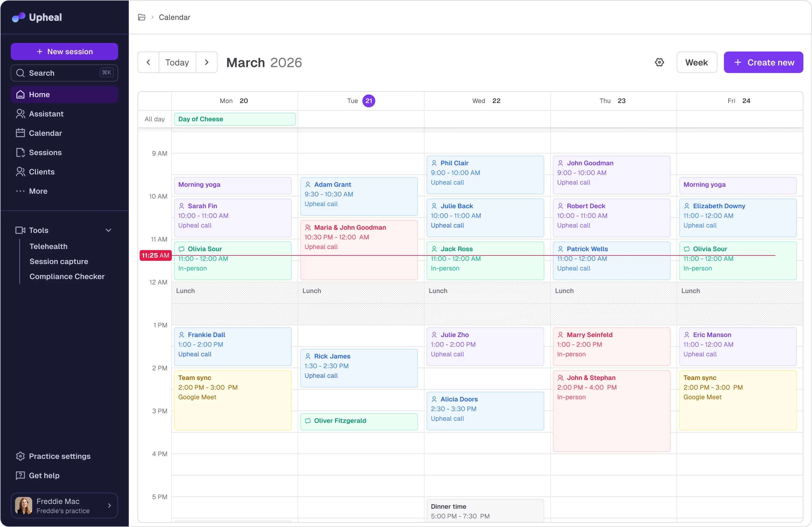The width and height of the screenshot is (812, 527).
Task: Click the folder icon in breadcrumb
Action: (x=142, y=17)
